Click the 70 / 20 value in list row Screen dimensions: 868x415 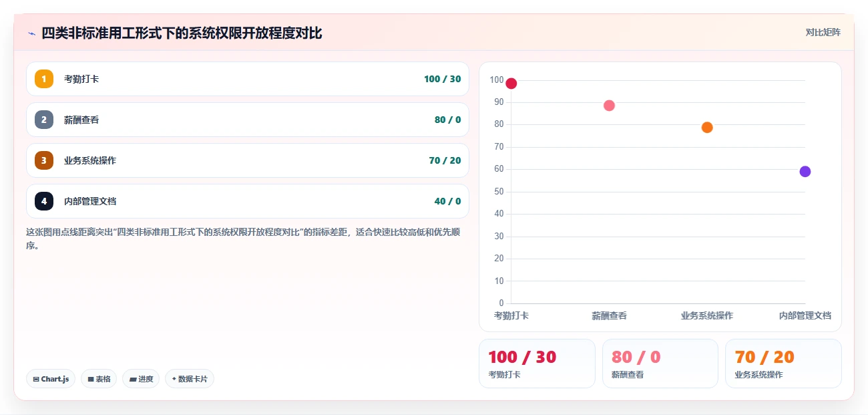tap(445, 160)
